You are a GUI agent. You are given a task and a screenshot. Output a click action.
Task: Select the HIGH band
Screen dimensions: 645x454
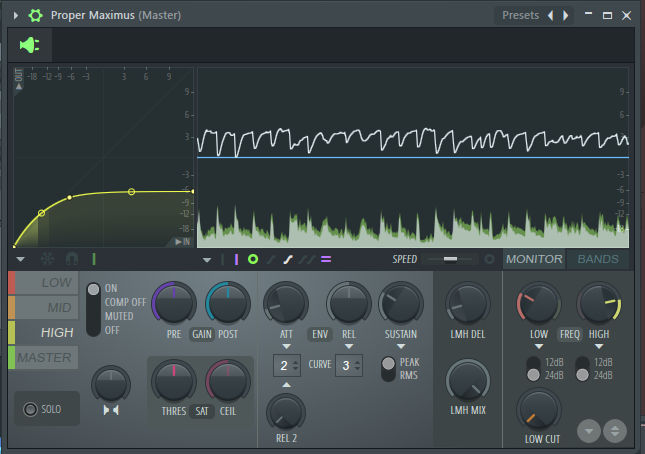point(43,332)
